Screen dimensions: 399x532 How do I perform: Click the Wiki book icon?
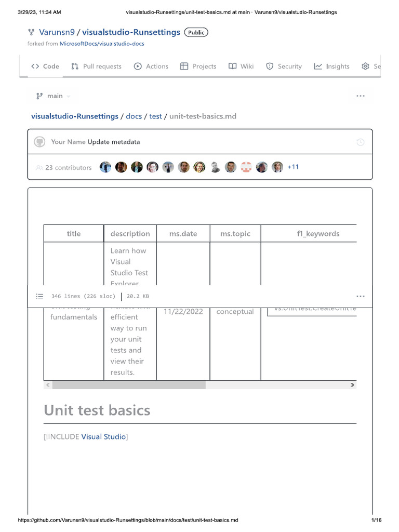(233, 66)
